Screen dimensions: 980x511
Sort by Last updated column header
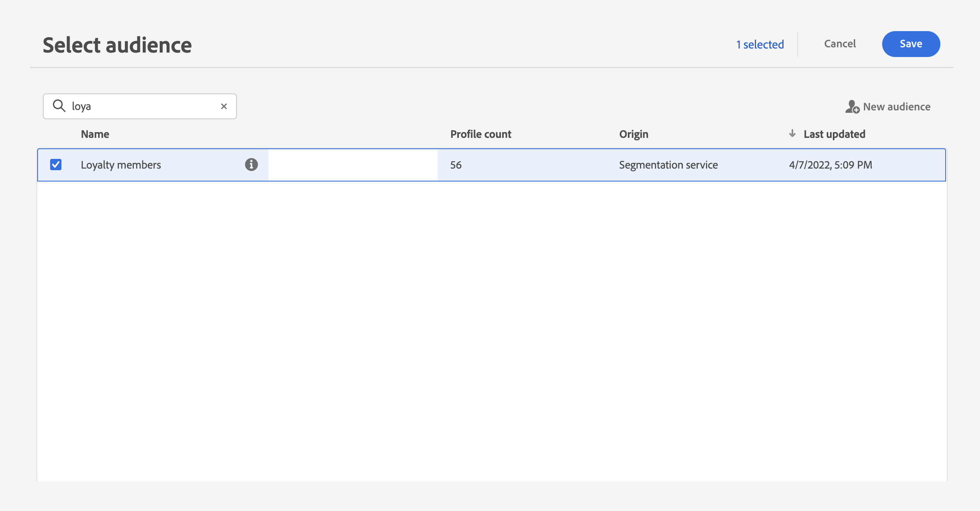[834, 134]
